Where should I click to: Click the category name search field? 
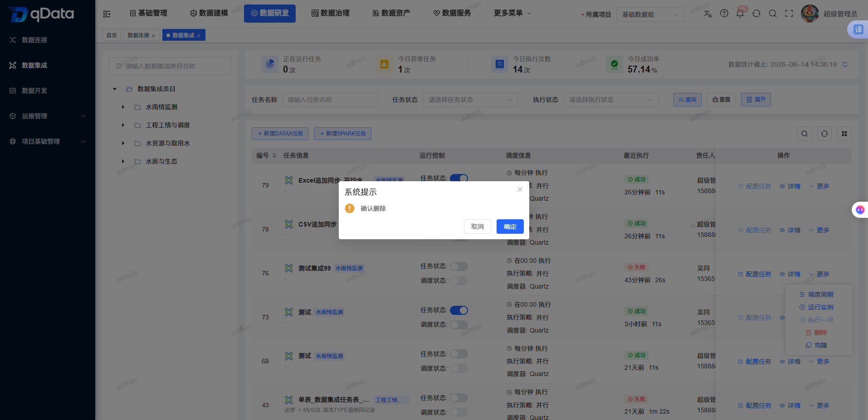(x=170, y=66)
